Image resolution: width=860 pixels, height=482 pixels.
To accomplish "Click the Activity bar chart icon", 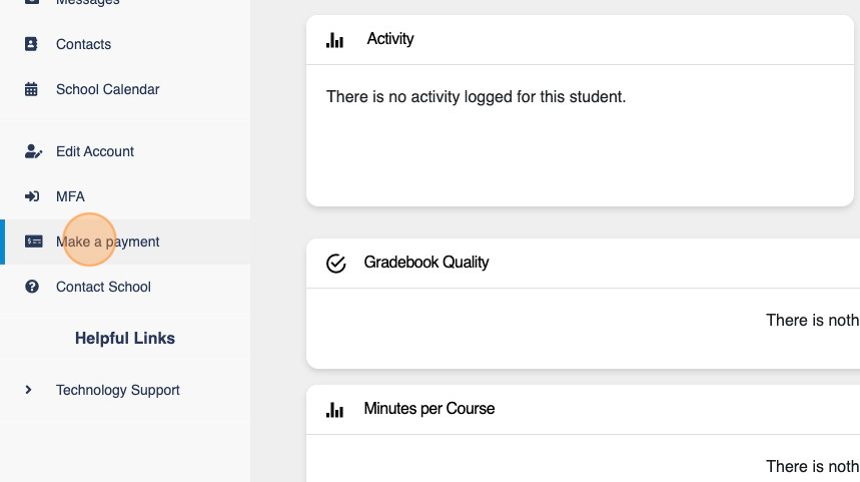I will click(336, 40).
